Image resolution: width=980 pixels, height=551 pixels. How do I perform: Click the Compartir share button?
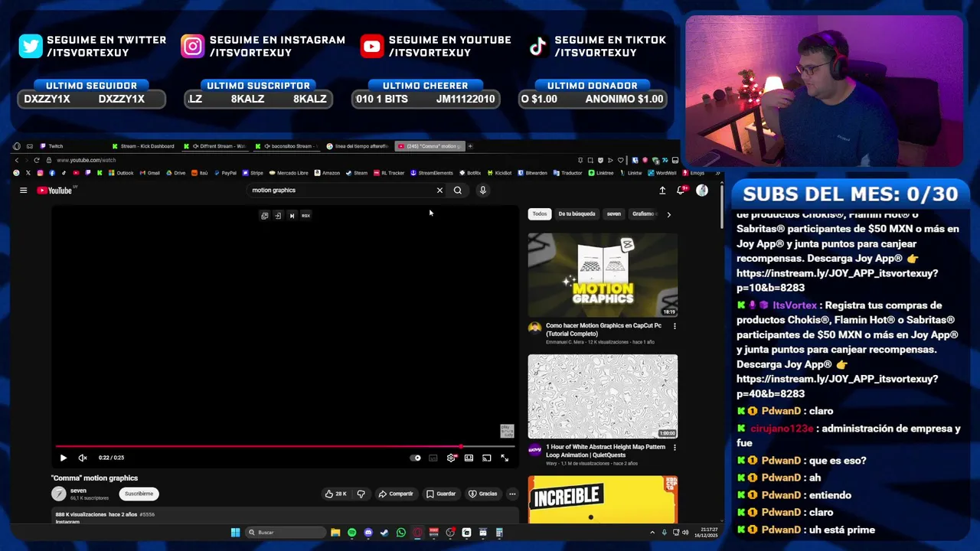click(x=395, y=494)
